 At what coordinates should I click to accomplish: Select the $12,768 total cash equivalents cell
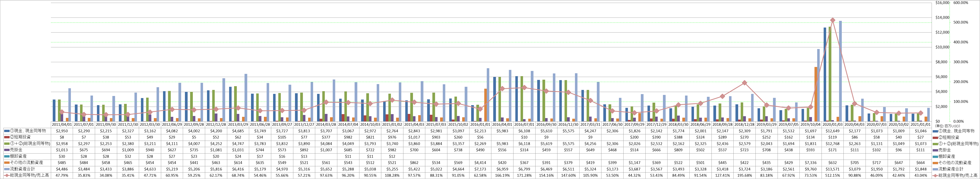[x=833, y=144]
